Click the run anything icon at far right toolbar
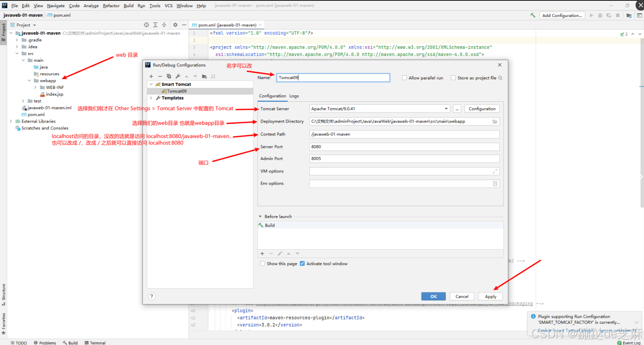Viewport: 644px width, 345px height. [639, 16]
